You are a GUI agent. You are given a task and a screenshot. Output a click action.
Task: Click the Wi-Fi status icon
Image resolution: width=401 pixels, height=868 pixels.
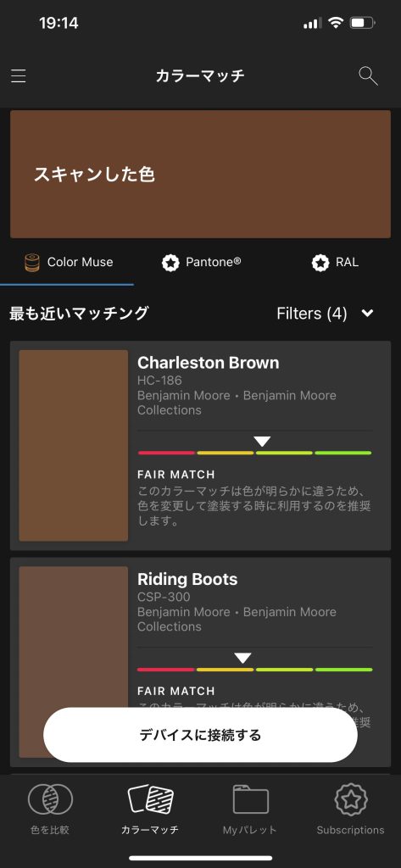[x=335, y=23]
